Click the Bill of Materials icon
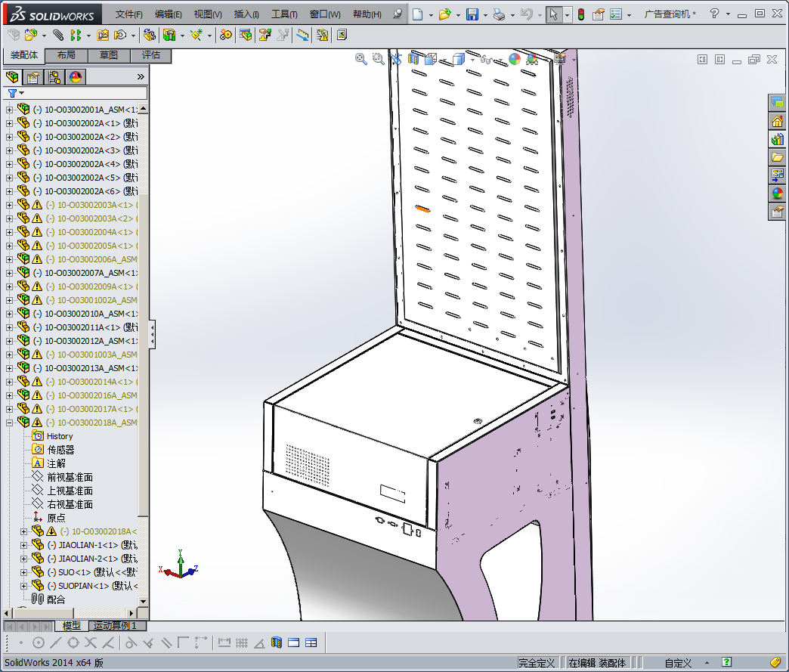The width and height of the screenshot is (789, 672). 246,35
